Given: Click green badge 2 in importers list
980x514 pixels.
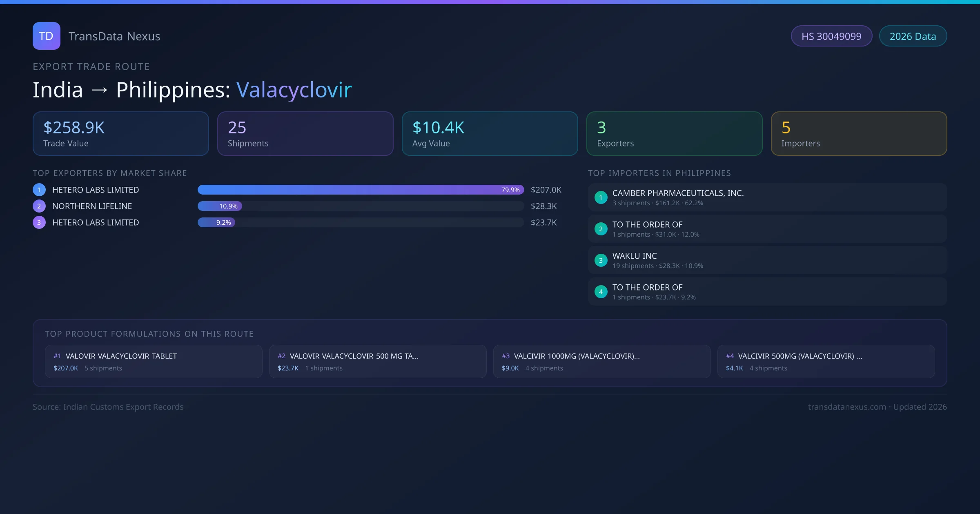Looking at the screenshot, I should tap(601, 229).
